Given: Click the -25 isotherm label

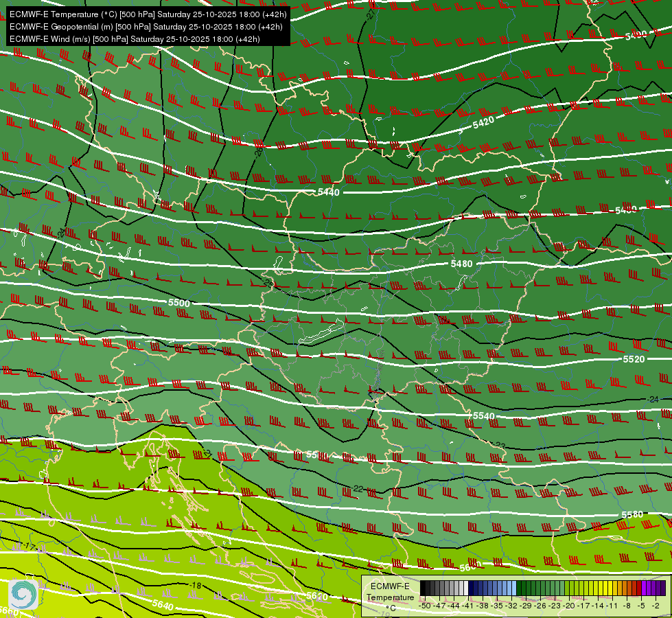Looking at the screenshot, I should click(268, 283).
